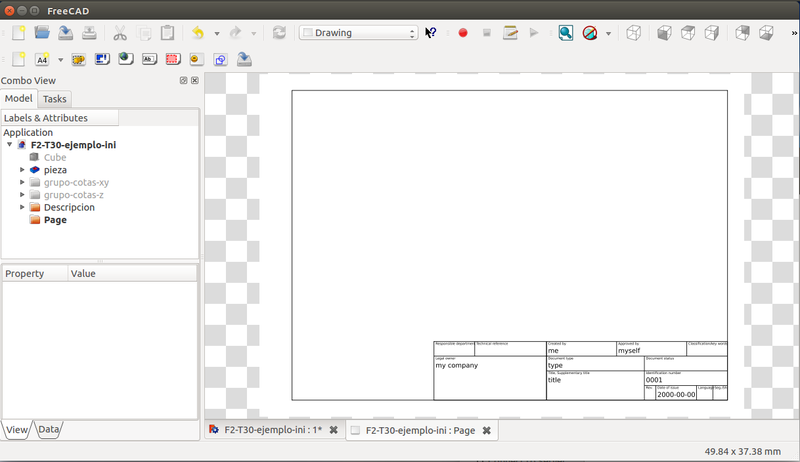Image resolution: width=800 pixels, height=462 pixels.
Task: Click the red Record macro button
Action: [462, 33]
